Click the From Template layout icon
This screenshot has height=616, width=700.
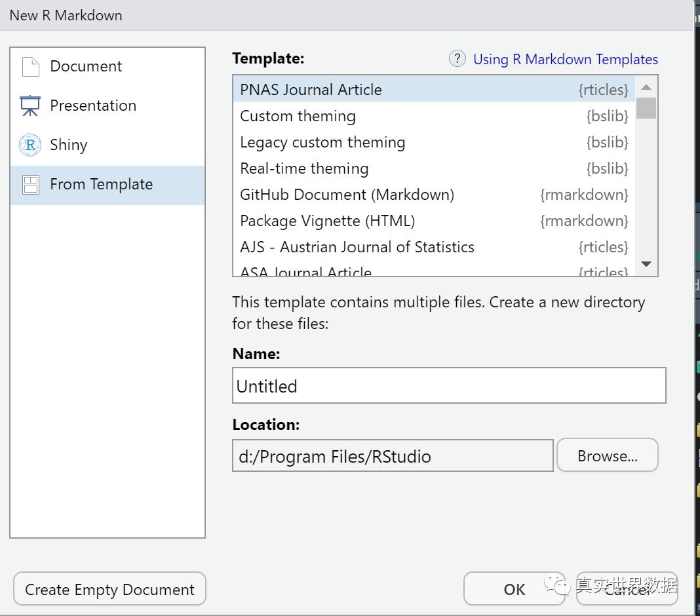pyautogui.click(x=30, y=185)
